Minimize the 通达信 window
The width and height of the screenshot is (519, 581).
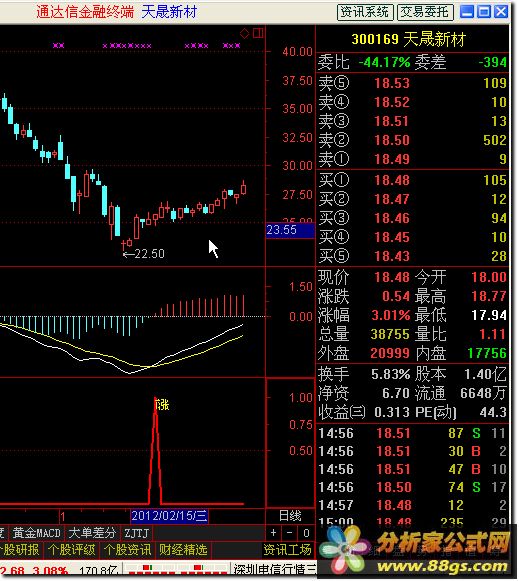[467, 12]
